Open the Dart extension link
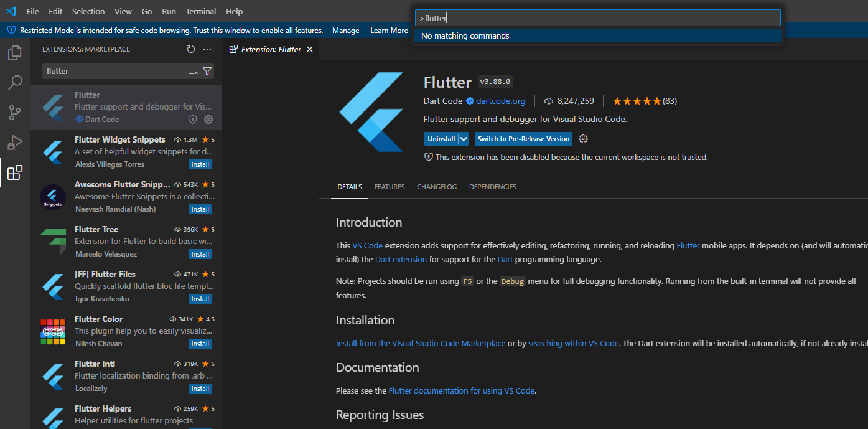 [x=401, y=259]
